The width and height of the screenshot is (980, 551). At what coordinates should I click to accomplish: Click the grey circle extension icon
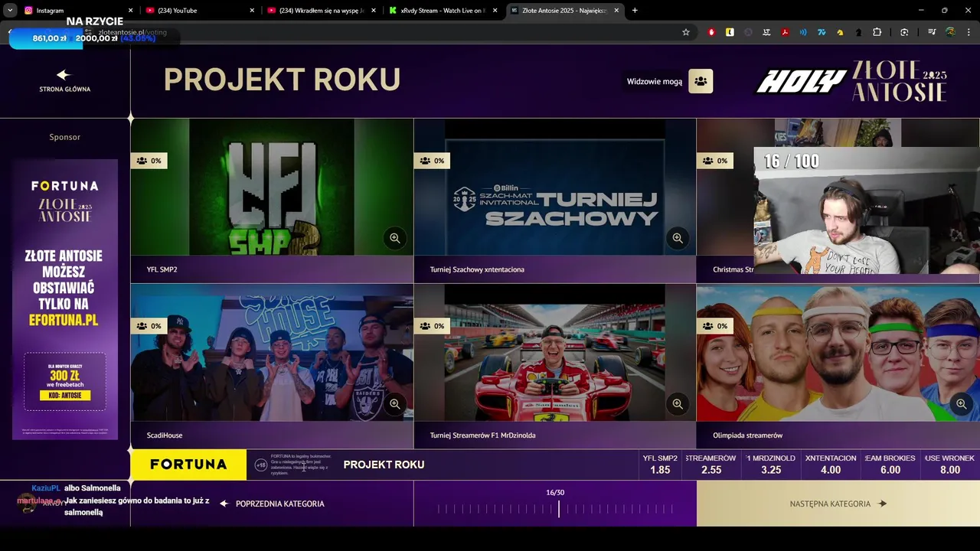748,32
